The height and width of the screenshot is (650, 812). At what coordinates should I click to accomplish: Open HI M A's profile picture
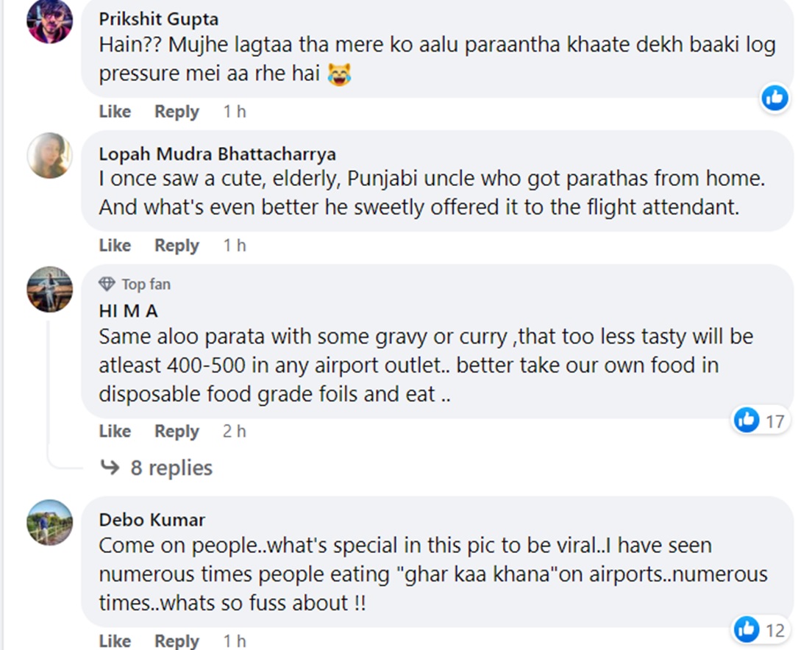point(49,289)
